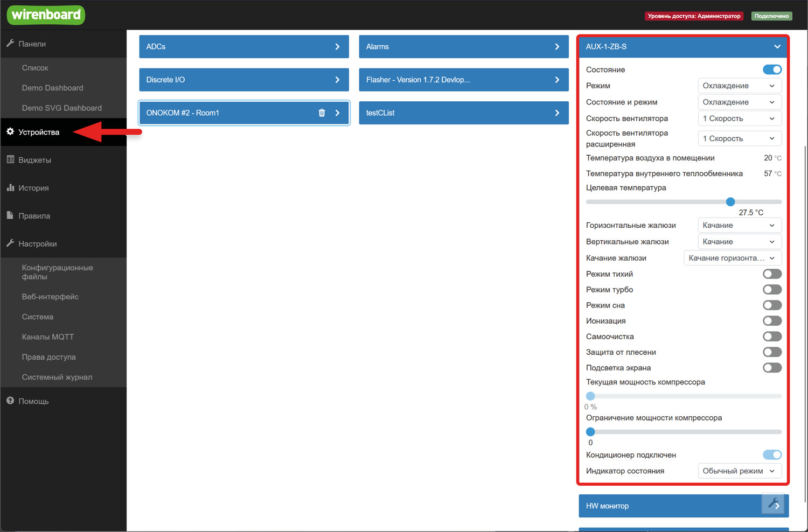Open Горизонтальные жалюзи dropdown

(x=739, y=226)
